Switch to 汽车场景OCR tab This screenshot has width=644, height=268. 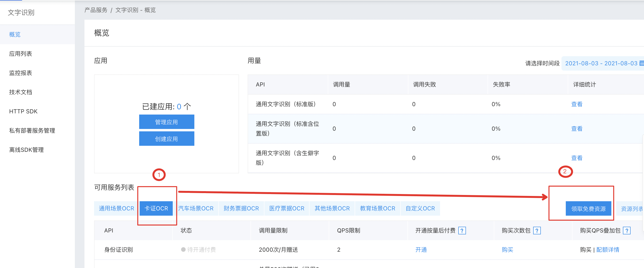(x=196, y=208)
